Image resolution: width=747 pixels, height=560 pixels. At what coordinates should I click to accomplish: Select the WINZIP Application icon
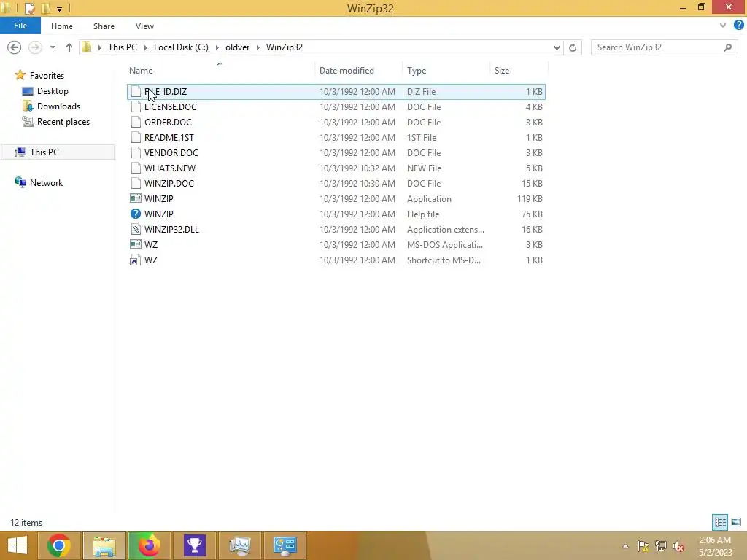point(136,198)
